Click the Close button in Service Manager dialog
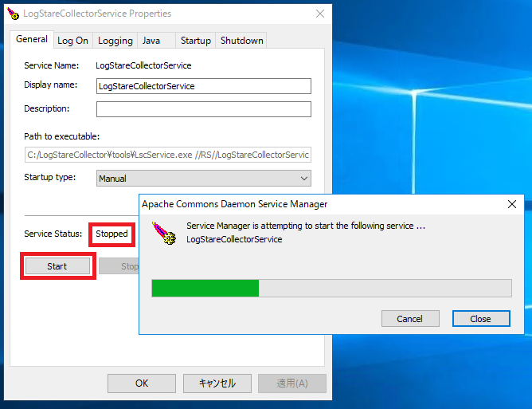This screenshot has height=409, width=532. click(481, 319)
